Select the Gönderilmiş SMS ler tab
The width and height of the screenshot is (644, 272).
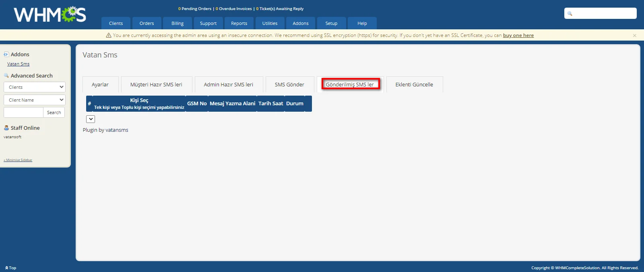click(x=350, y=84)
